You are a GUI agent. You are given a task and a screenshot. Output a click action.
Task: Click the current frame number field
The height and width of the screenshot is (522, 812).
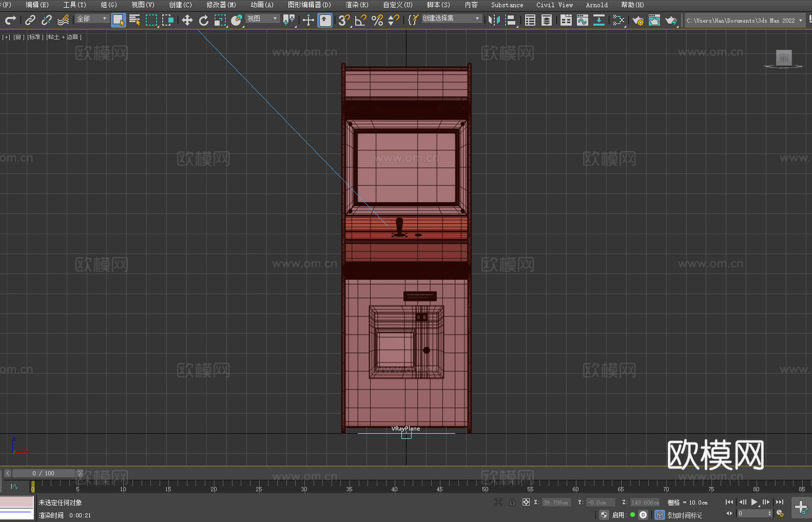tap(751, 513)
